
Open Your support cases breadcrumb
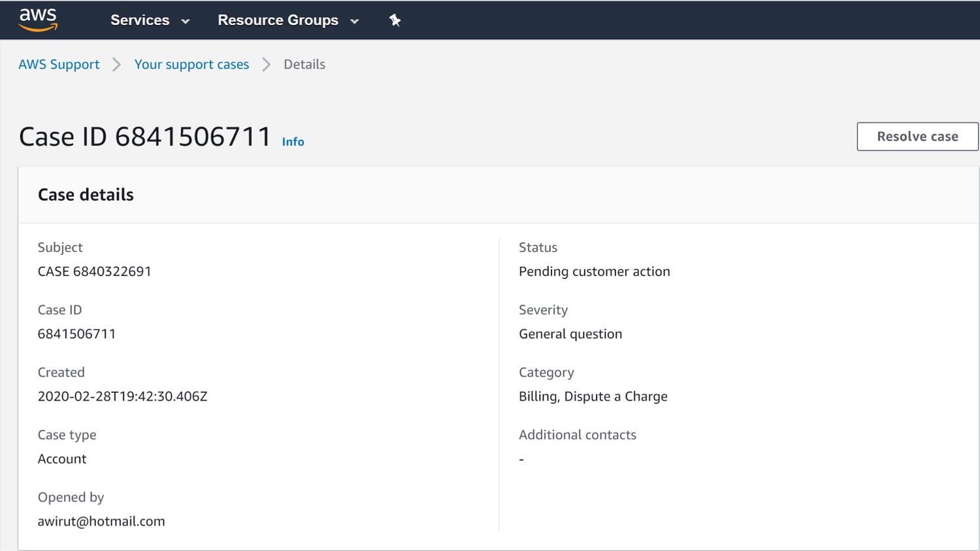point(191,64)
